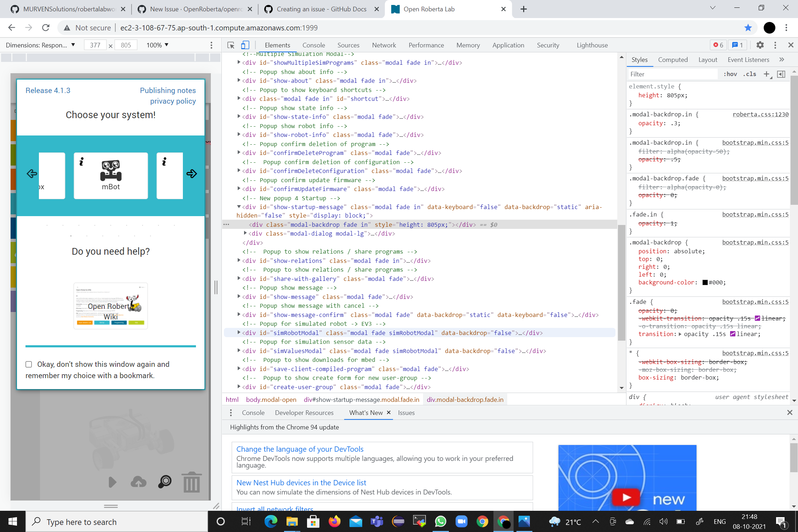
Task: Click the 6 errors indicator icon
Action: point(718,45)
